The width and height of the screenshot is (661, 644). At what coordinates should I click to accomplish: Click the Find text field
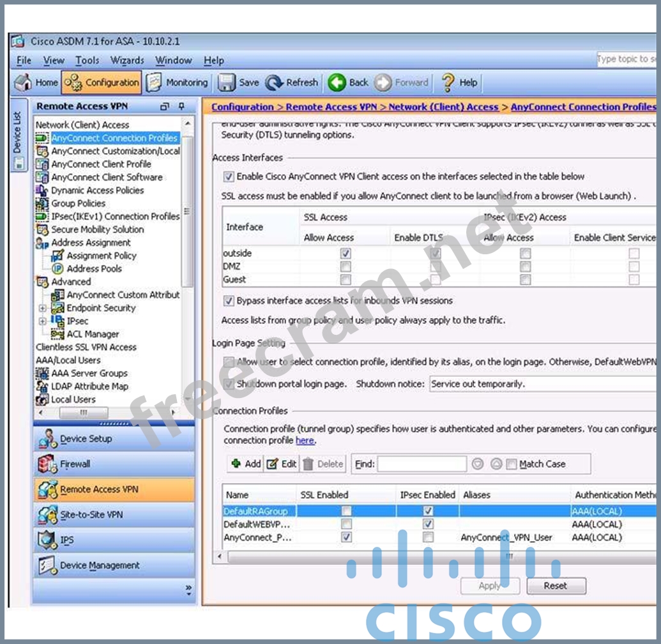(422, 464)
